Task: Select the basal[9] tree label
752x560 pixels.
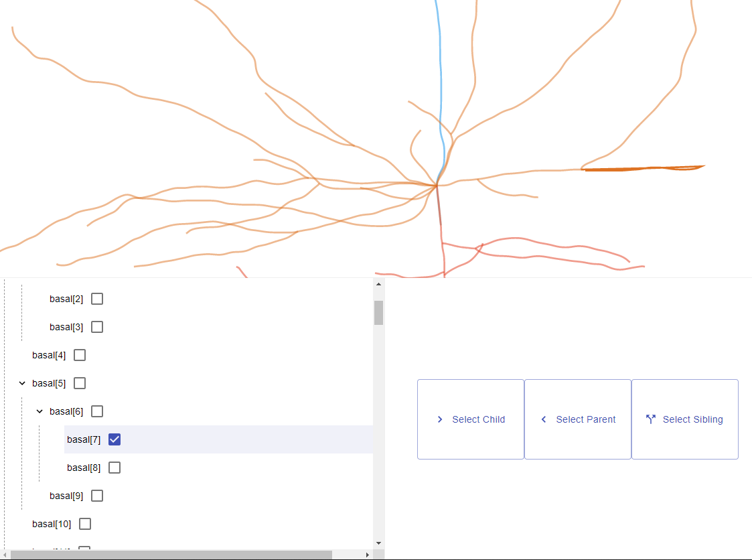Action: 66,496
